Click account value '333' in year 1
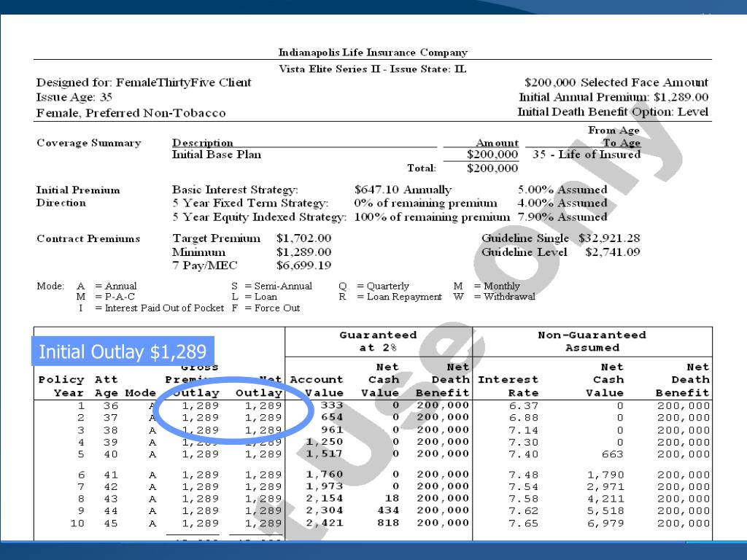Screen dimensions: 747x560 coord(332,405)
